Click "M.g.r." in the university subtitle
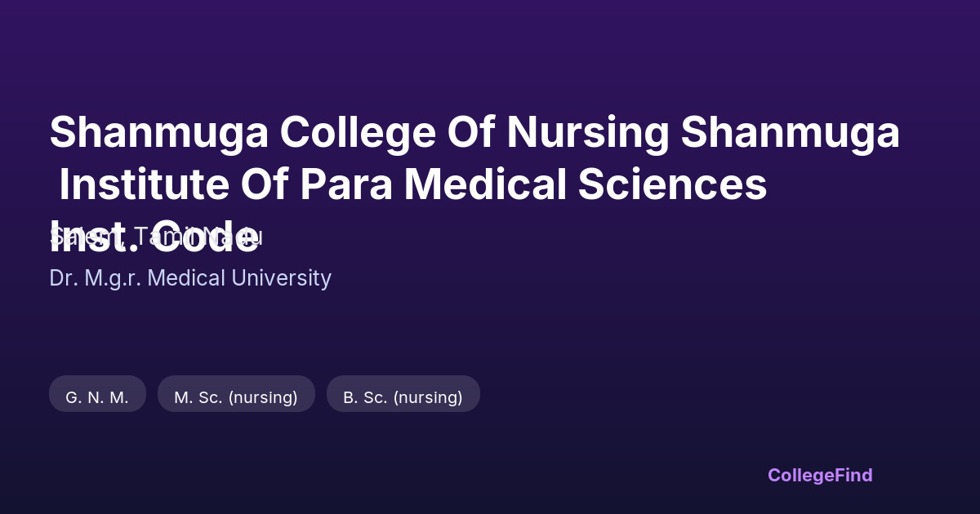The height and width of the screenshot is (514, 980). (x=114, y=278)
